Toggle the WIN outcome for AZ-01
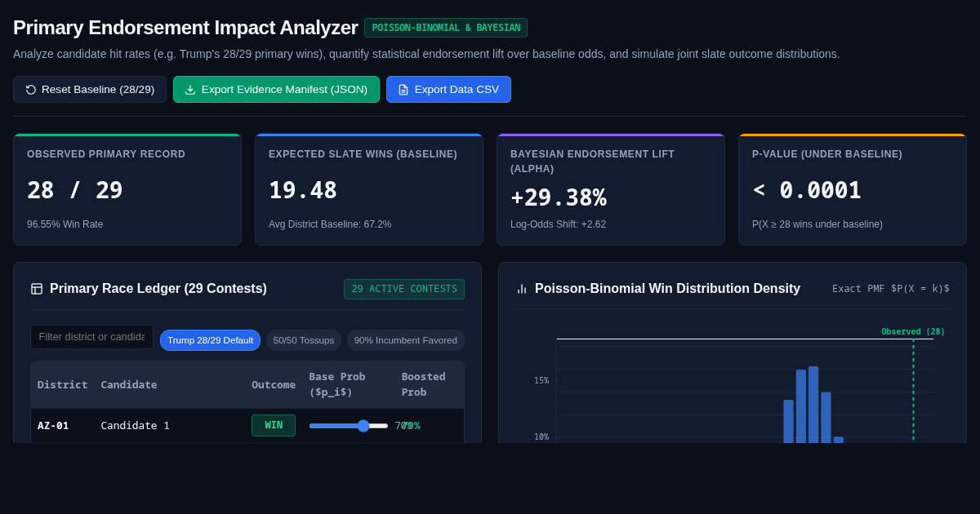Viewport: 980px width, 514px height. click(274, 425)
